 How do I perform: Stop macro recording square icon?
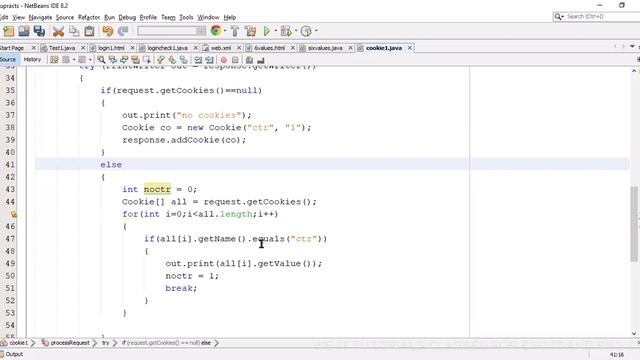point(235,60)
